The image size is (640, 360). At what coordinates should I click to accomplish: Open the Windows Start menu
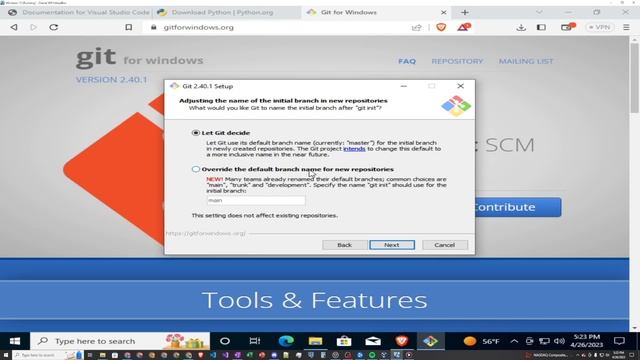pos(15,341)
